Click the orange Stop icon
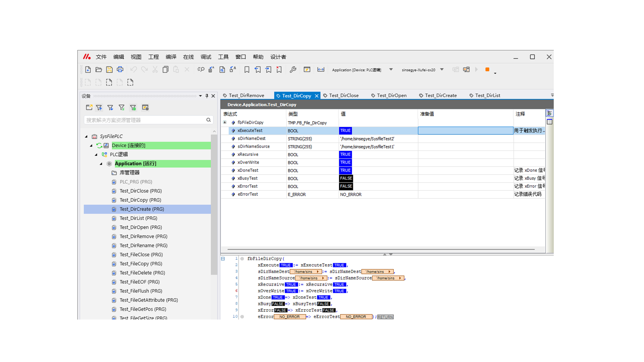The height and width of the screenshot is (362, 644). click(x=487, y=69)
